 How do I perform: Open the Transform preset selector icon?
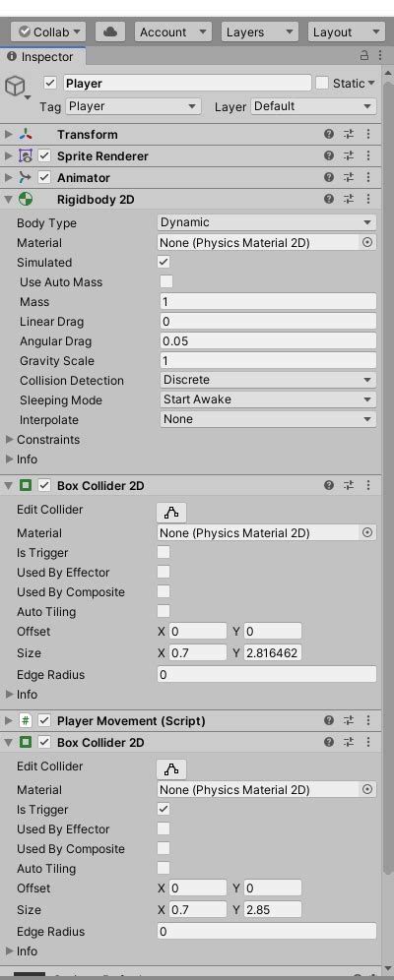(x=349, y=135)
